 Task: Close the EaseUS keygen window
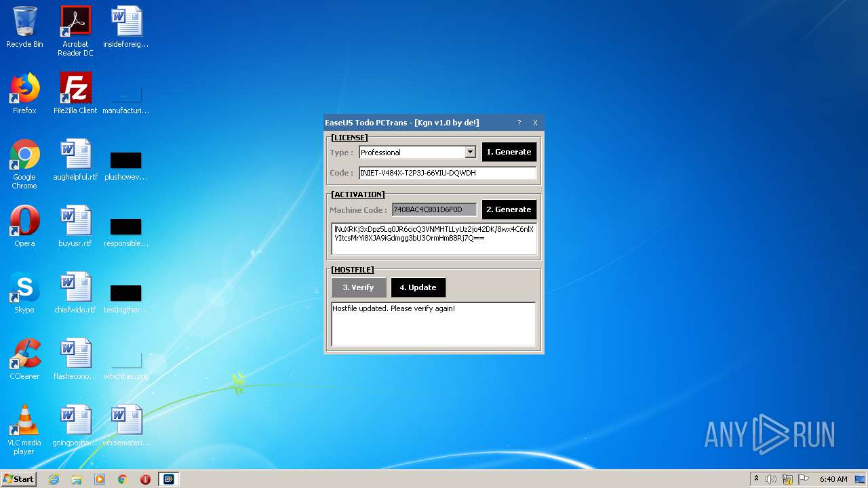(x=535, y=123)
